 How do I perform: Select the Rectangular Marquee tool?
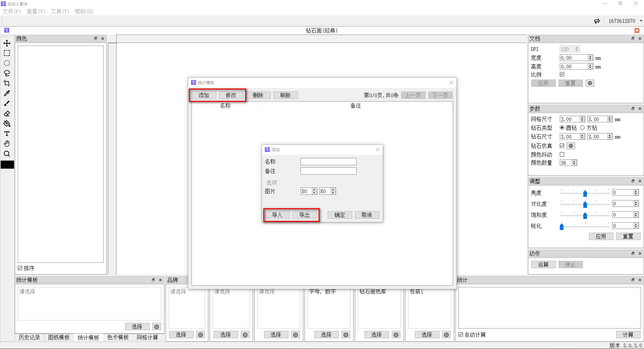tap(7, 53)
